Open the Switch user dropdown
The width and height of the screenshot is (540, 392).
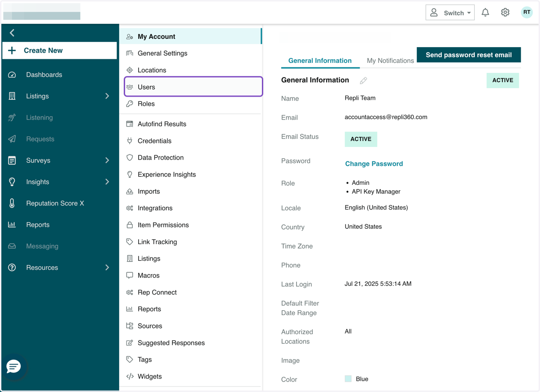[450, 13]
